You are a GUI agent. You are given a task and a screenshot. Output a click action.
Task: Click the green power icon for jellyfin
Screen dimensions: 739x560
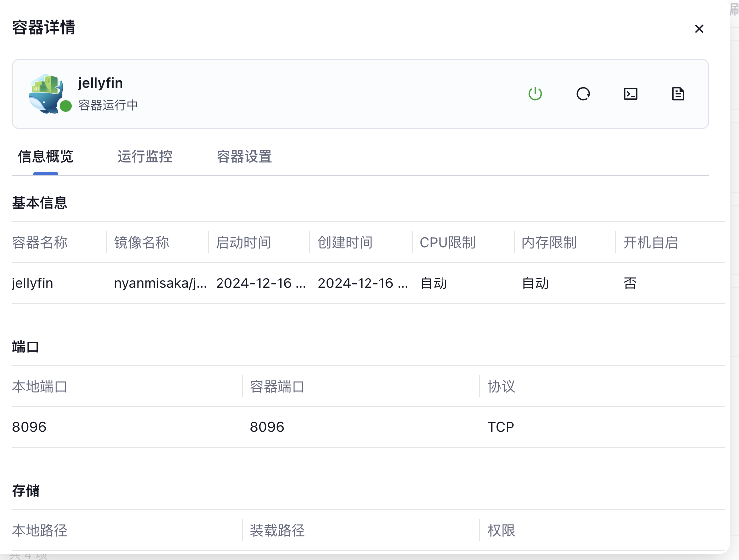point(535,94)
